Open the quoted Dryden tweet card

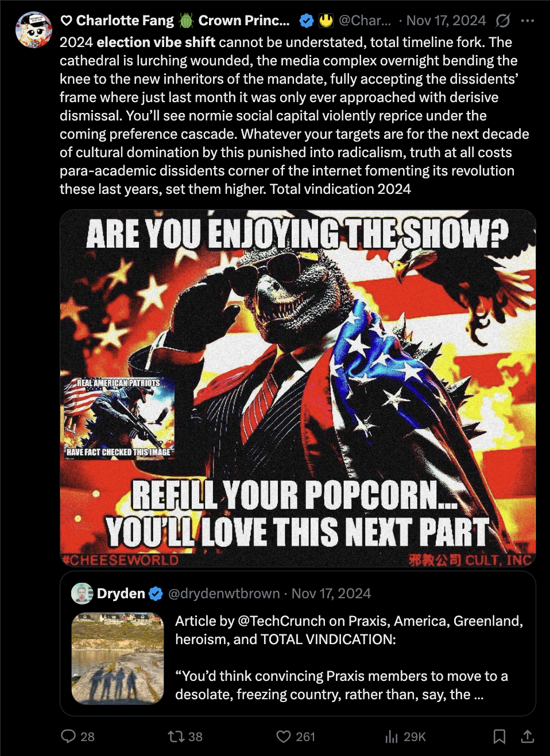[x=298, y=644]
